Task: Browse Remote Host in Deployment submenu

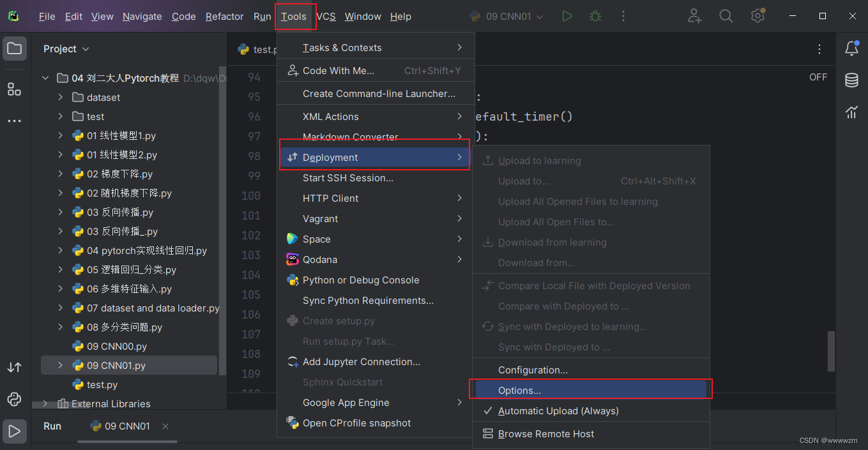Action: tap(591, 434)
